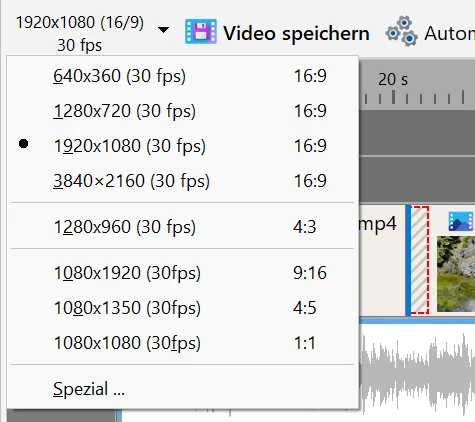This screenshot has height=422, width=475.
Task: Pick the 1280x960 4:3 format
Action: tap(182, 227)
